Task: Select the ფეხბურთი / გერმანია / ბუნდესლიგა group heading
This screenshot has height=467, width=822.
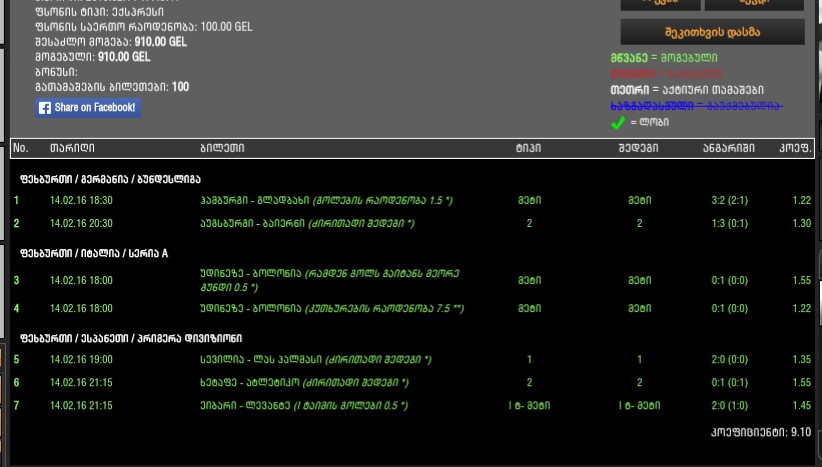Action: 110,179
